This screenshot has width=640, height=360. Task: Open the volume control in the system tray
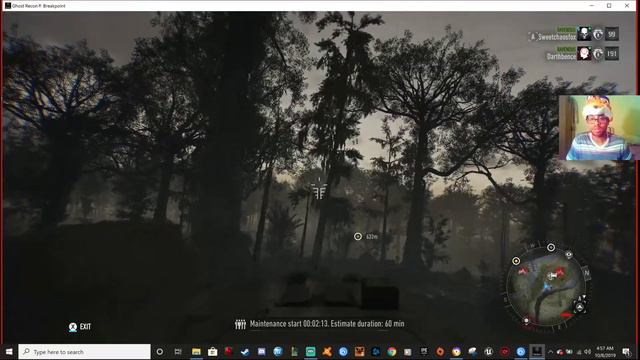pos(587,351)
